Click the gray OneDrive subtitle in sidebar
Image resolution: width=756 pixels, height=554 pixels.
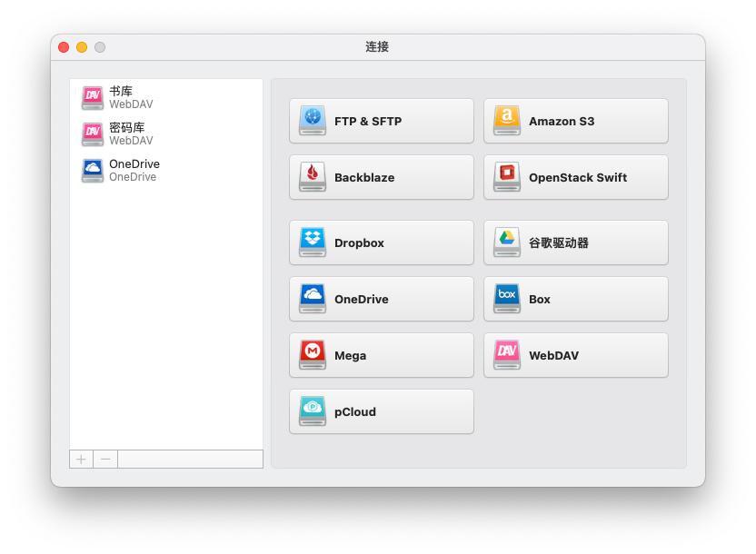[x=133, y=177]
